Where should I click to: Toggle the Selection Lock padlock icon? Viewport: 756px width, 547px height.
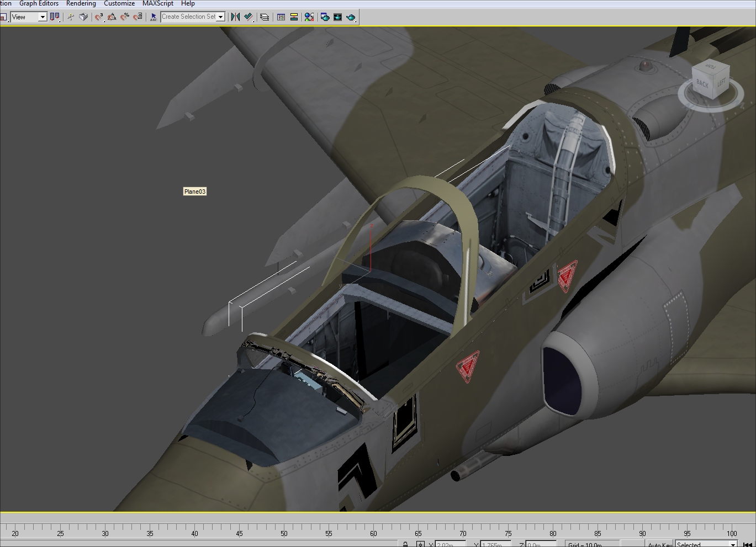[x=405, y=544]
